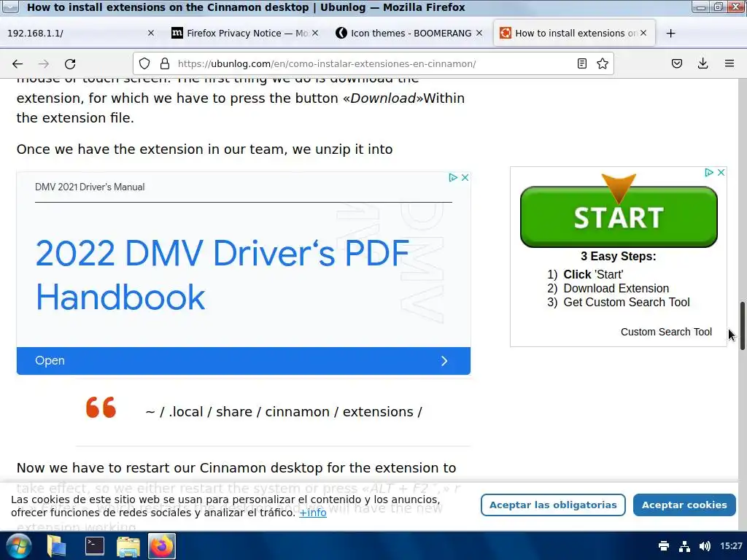Close the START sidebar ad
Viewport: 747px width, 560px height.
click(721, 172)
